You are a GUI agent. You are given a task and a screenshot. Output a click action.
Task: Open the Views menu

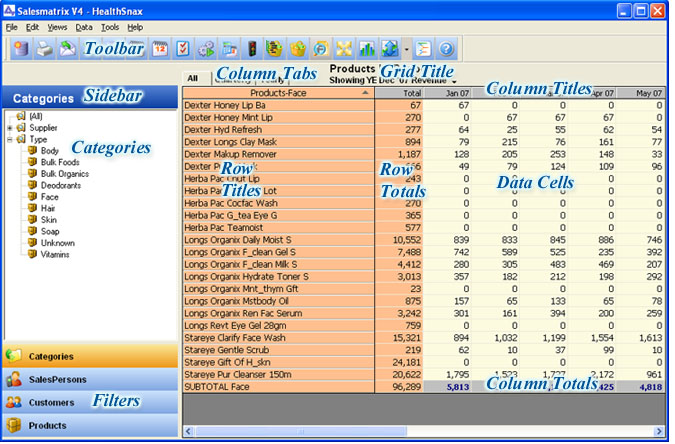[57, 28]
